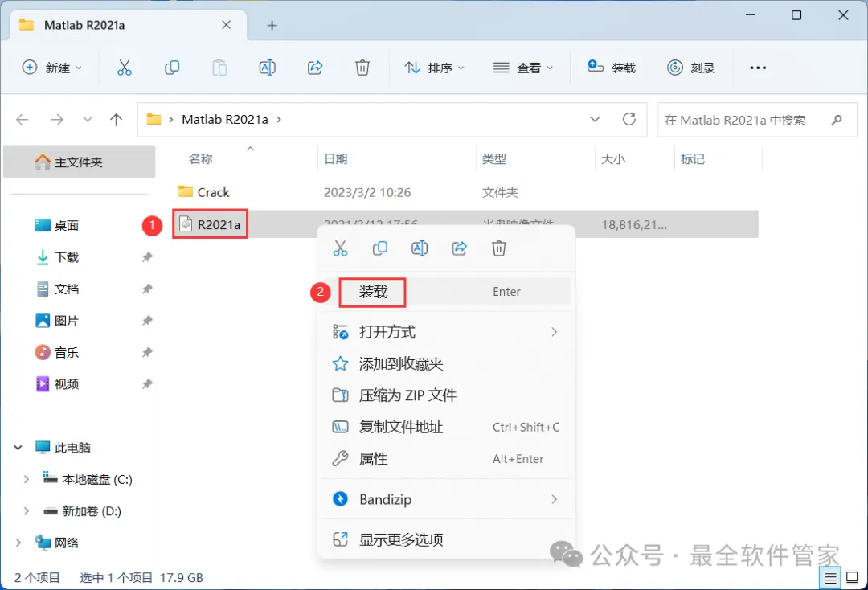Viewport: 868px width, 590px height.
Task: Click Matlab R2021a breadcrumb in address bar
Action: point(225,120)
